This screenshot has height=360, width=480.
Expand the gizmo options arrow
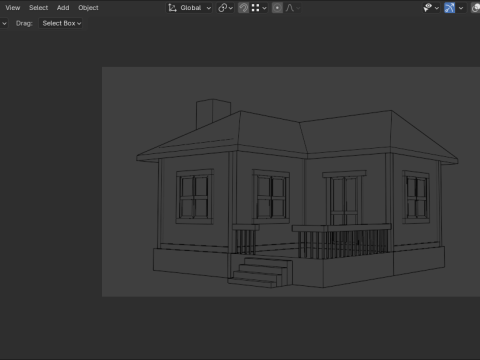(x=461, y=8)
